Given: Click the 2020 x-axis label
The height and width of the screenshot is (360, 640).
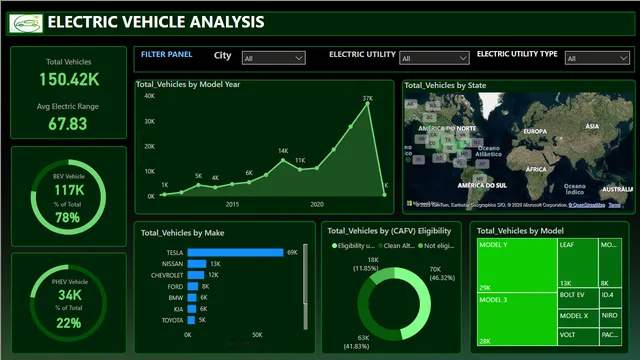Looking at the screenshot, I should pyautogui.click(x=317, y=204).
